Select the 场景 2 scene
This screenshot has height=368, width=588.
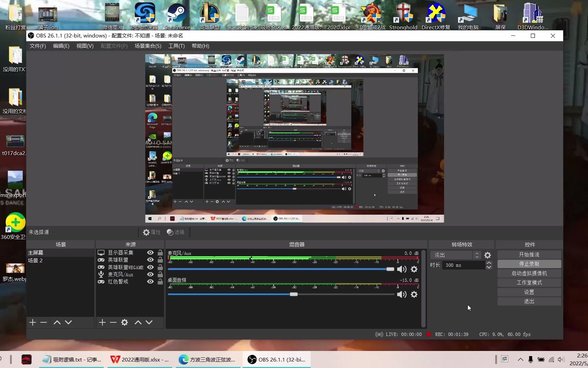[60, 261]
